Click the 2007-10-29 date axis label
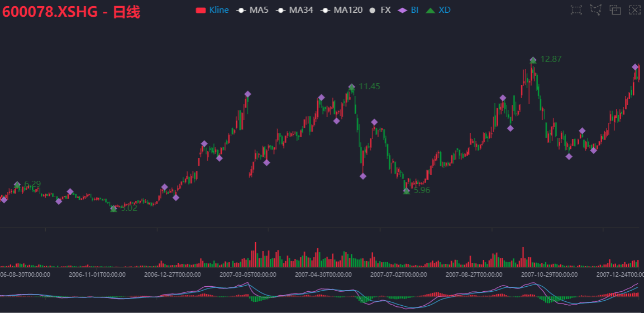This screenshot has width=644, height=313. [549, 275]
